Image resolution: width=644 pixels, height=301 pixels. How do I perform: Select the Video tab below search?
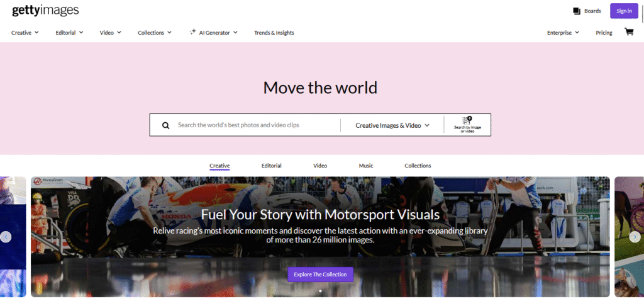tap(320, 166)
